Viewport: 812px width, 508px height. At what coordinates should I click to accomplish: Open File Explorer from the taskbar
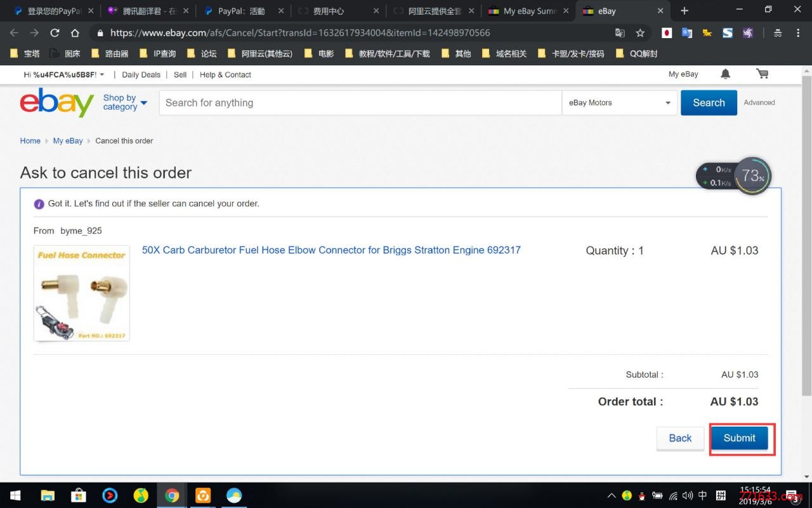[x=48, y=495]
